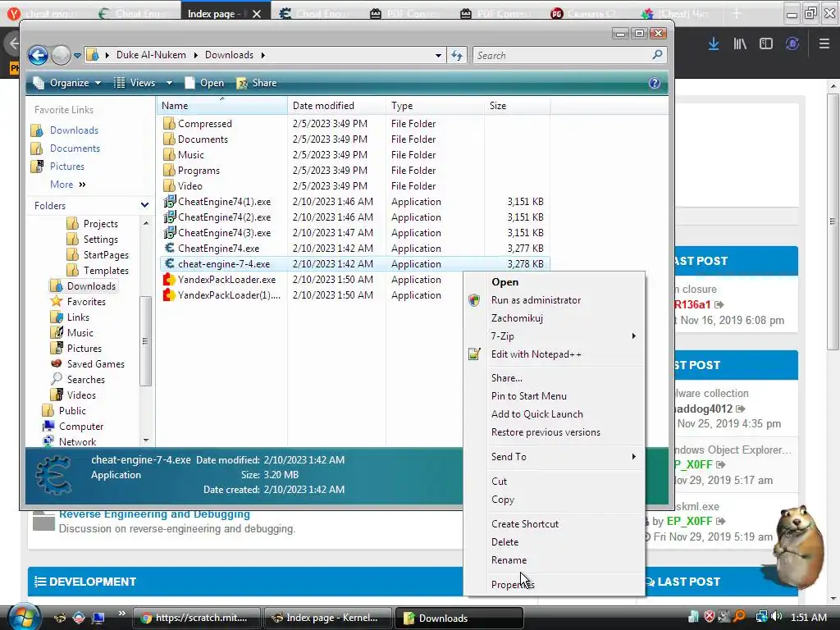Expand the Send To submenu
This screenshot has height=630, width=840.
pyautogui.click(x=554, y=456)
